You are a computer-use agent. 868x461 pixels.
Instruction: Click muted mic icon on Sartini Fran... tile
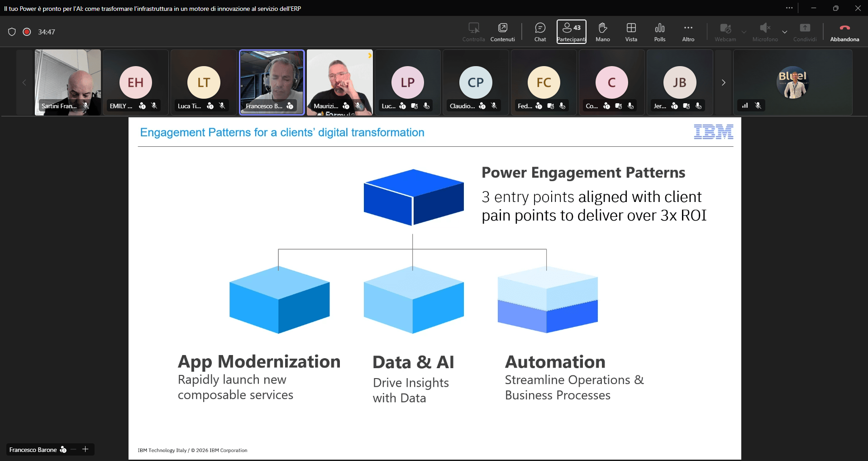(x=86, y=106)
